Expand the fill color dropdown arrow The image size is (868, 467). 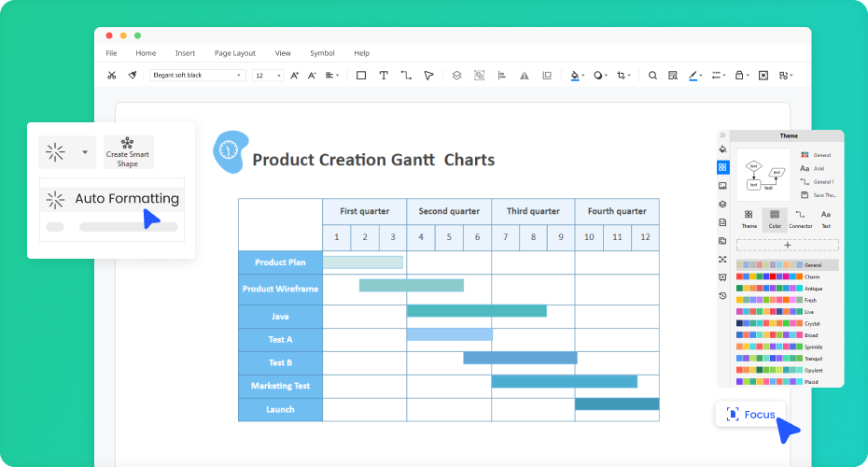(x=583, y=76)
